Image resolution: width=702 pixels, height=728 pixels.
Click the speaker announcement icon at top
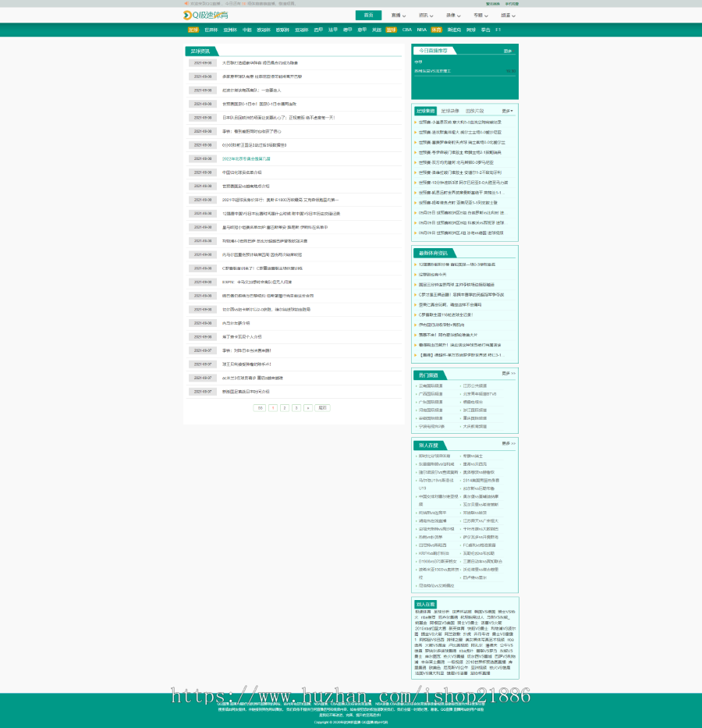(186, 3)
